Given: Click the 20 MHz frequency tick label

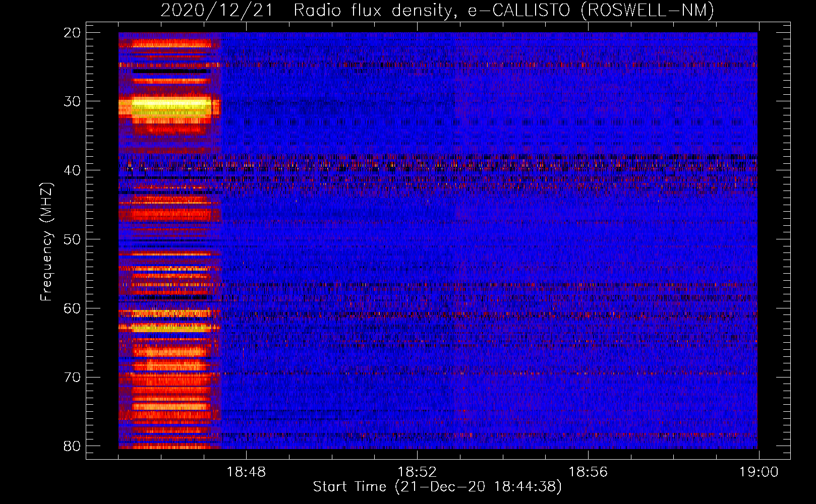Looking at the screenshot, I should click(72, 33).
